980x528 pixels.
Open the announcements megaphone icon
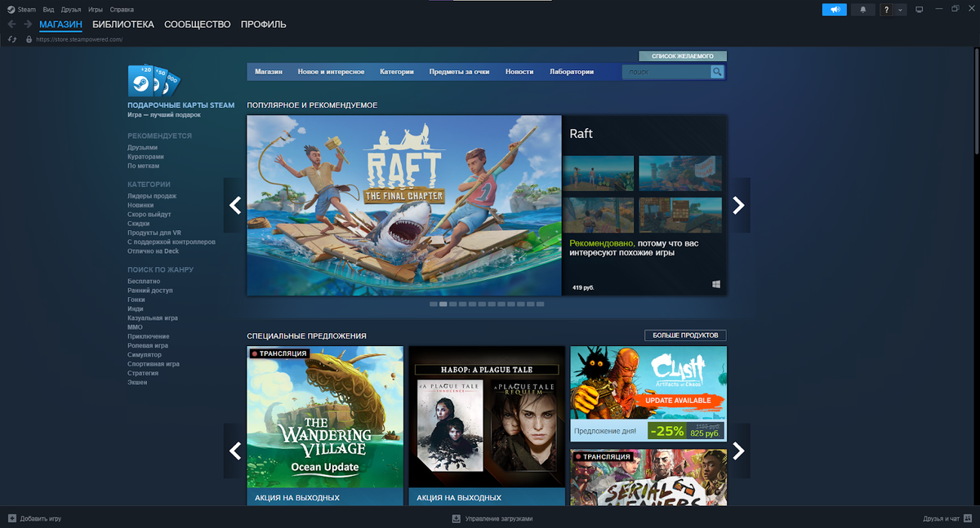pyautogui.click(x=834, y=10)
